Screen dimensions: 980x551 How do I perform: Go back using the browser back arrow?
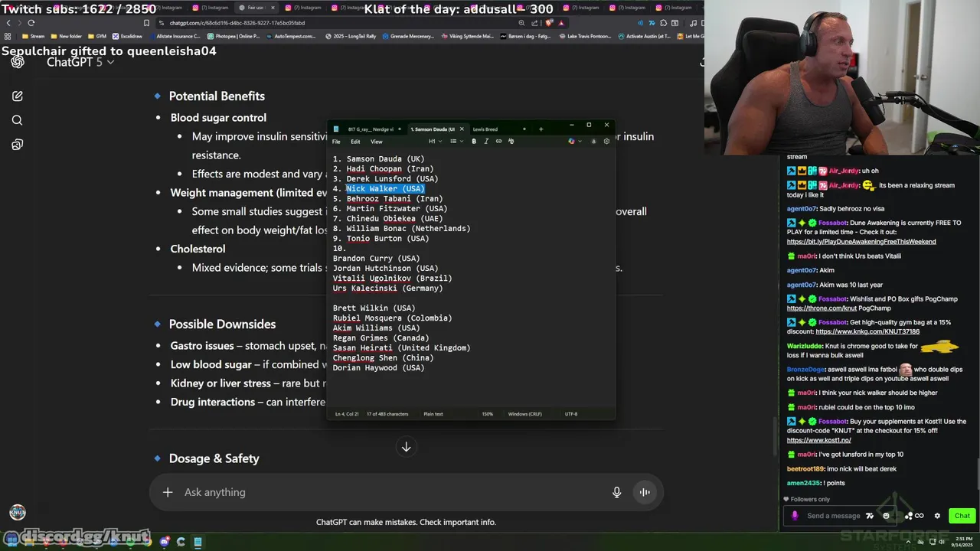tap(8, 23)
